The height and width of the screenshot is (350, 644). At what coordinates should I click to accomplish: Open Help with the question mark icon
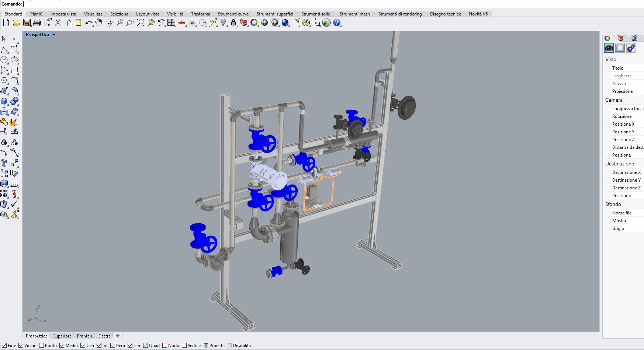pyautogui.click(x=337, y=23)
